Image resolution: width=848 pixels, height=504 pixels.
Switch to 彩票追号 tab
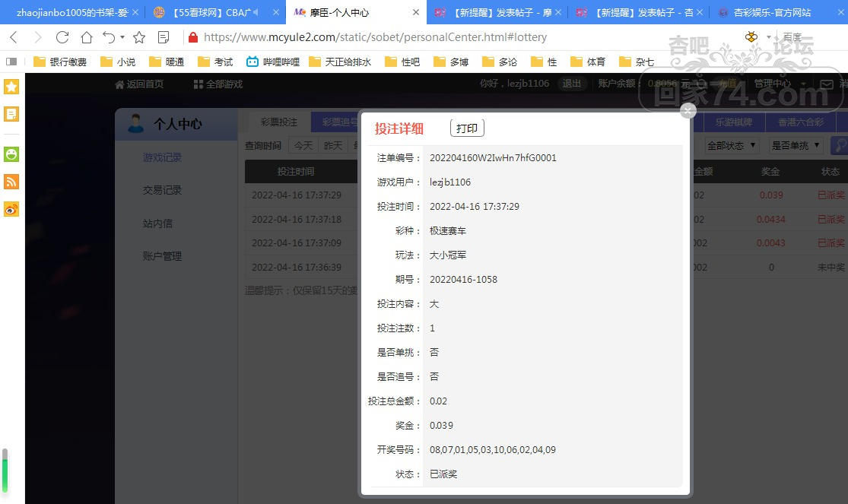[x=336, y=122]
